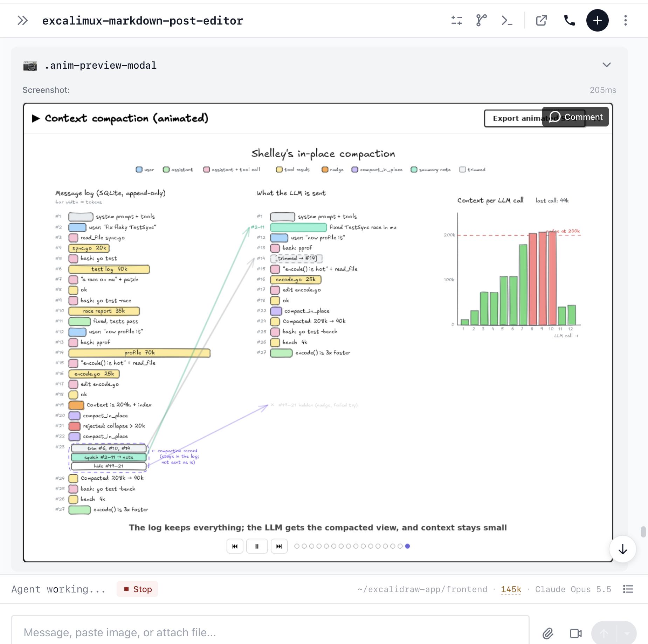
Task: Click the play triangle next to Context compaction
Action: (36, 118)
